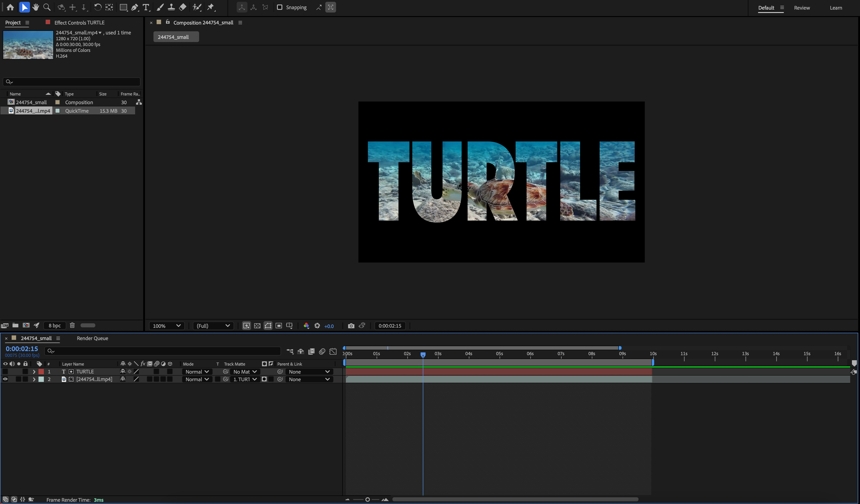
Task: Pick the Horizontal Type tool
Action: pos(146,7)
